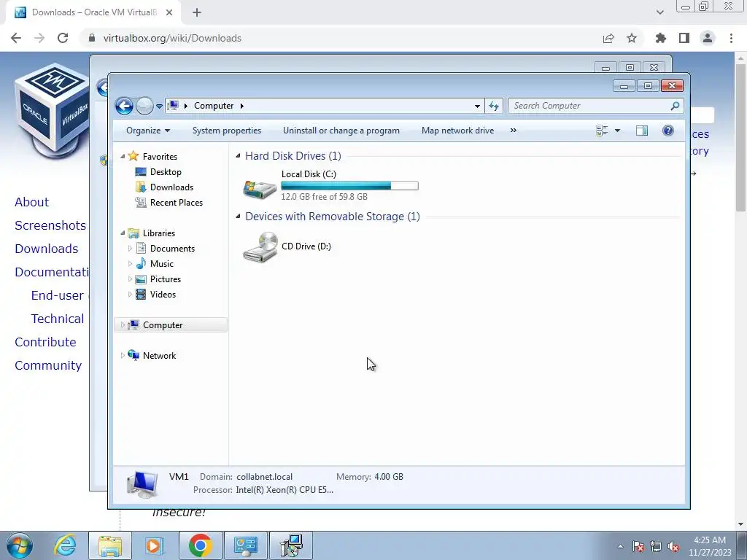Select the Music library
This screenshot has width=747, height=560.
(x=161, y=264)
